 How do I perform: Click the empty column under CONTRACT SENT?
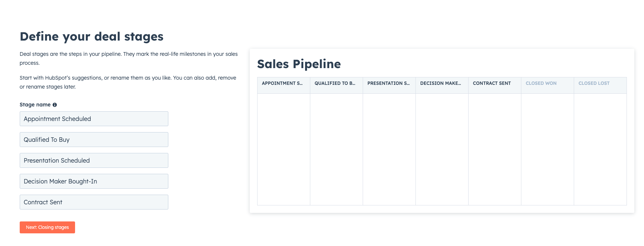pos(494,149)
